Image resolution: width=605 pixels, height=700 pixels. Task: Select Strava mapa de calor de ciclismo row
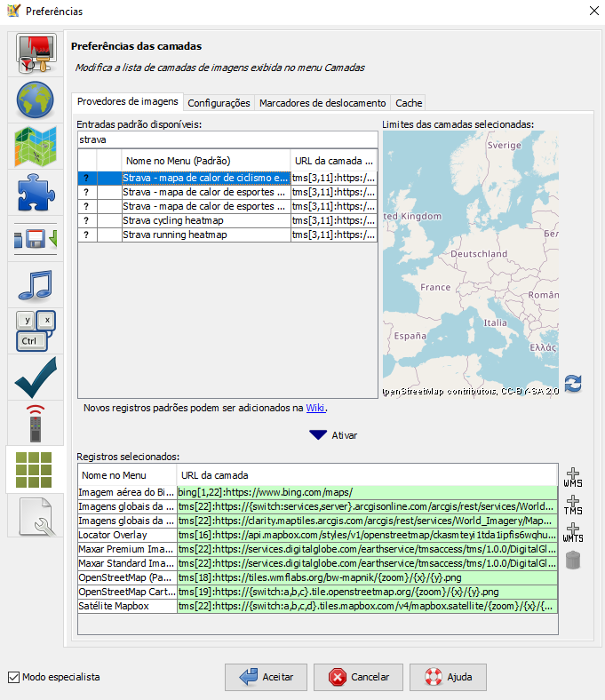tap(227, 178)
